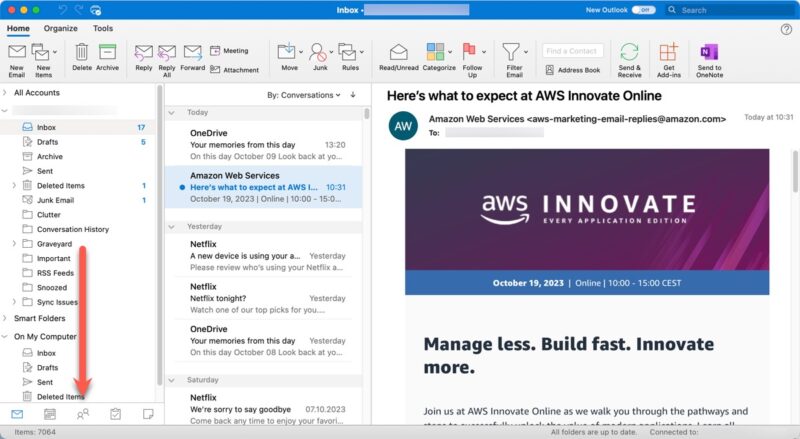Click the Find a Contact field
The height and width of the screenshot is (439, 800).
coord(572,50)
